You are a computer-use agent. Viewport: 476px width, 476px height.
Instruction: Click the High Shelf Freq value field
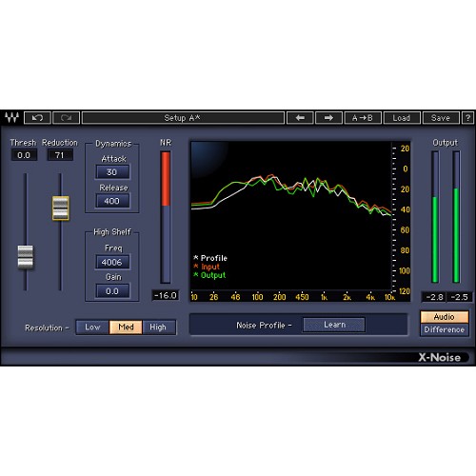(x=112, y=262)
